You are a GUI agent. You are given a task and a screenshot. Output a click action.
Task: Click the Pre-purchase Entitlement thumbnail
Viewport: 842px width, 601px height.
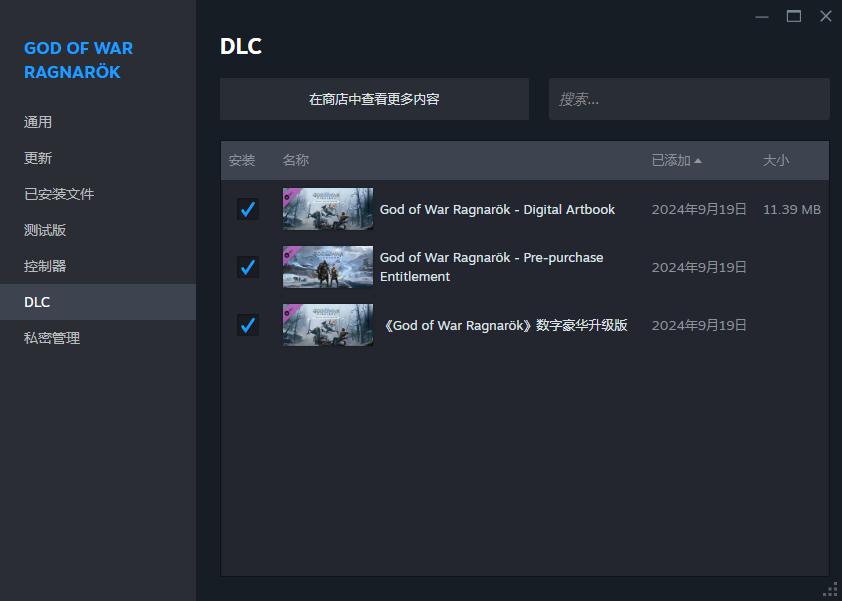coord(328,267)
